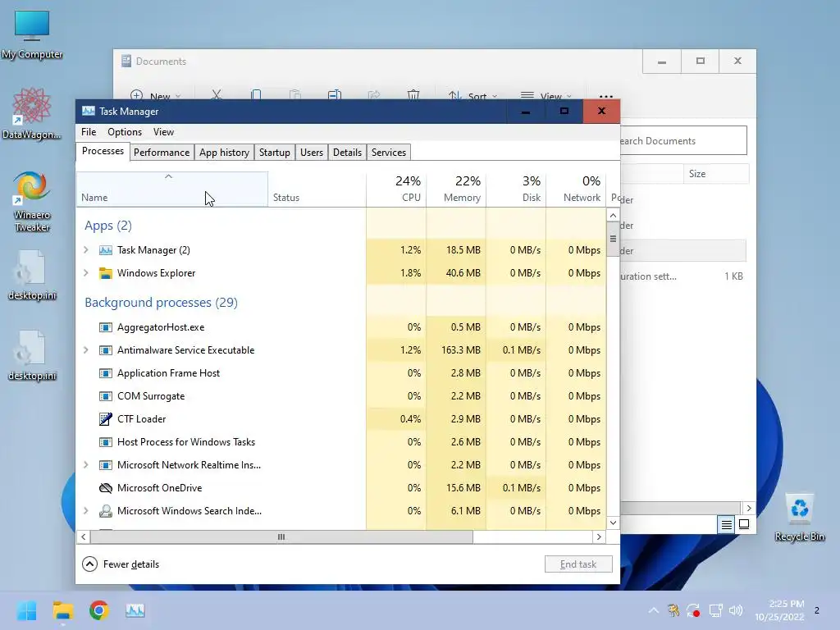
Task: Click the Task Manager title bar icon
Action: point(89,111)
